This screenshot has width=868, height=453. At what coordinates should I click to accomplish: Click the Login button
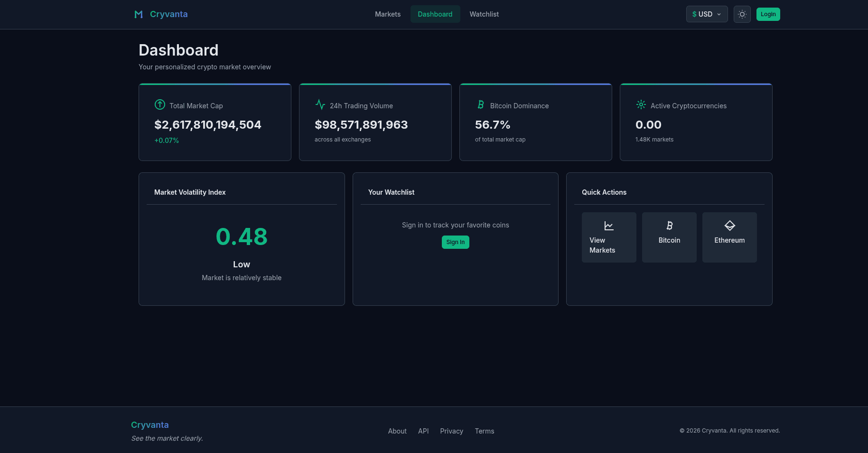click(768, 14)
